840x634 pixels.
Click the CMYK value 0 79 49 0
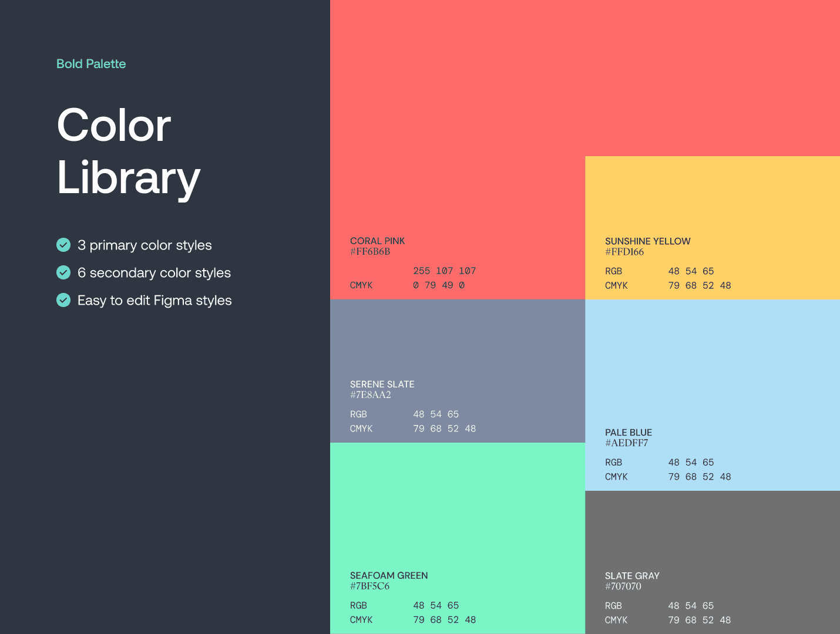pyautogui.click(x=438, y=285)
